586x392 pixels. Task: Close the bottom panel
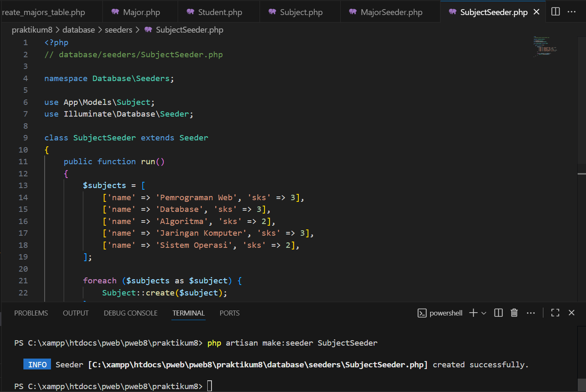[x=571, y=313]
